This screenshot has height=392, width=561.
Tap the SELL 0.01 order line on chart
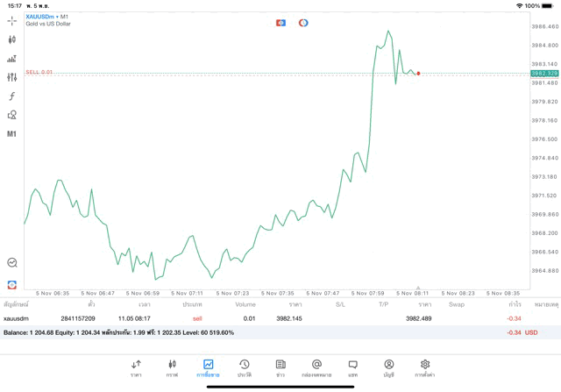(x=39, y=72)
